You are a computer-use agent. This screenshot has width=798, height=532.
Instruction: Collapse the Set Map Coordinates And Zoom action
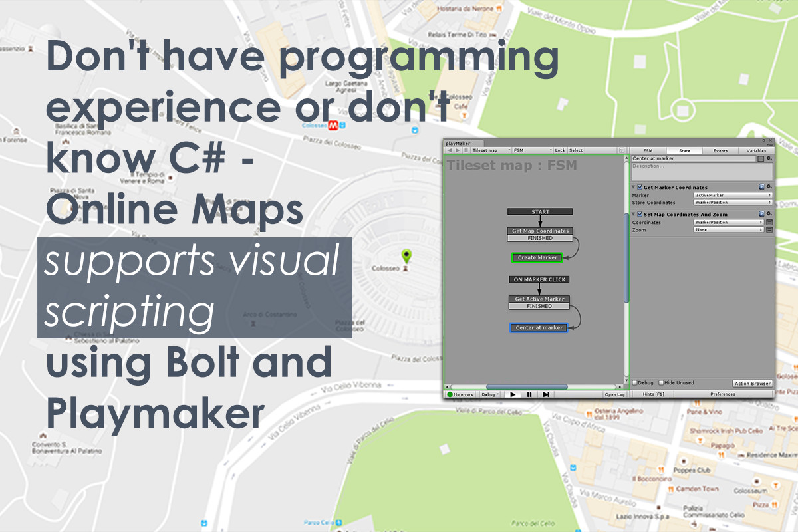pyautogui.click(x=634, y=214)
